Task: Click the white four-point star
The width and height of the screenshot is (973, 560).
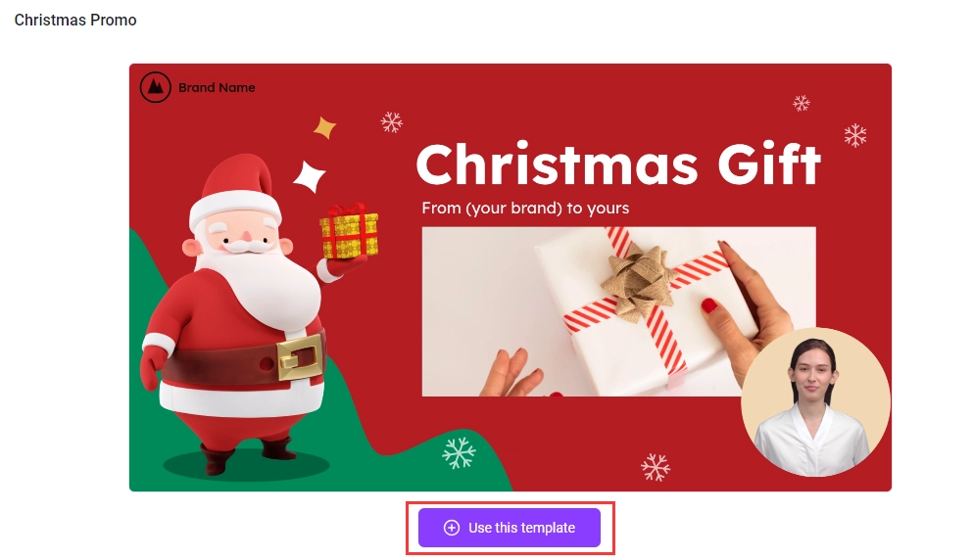Action: [309, 176]
